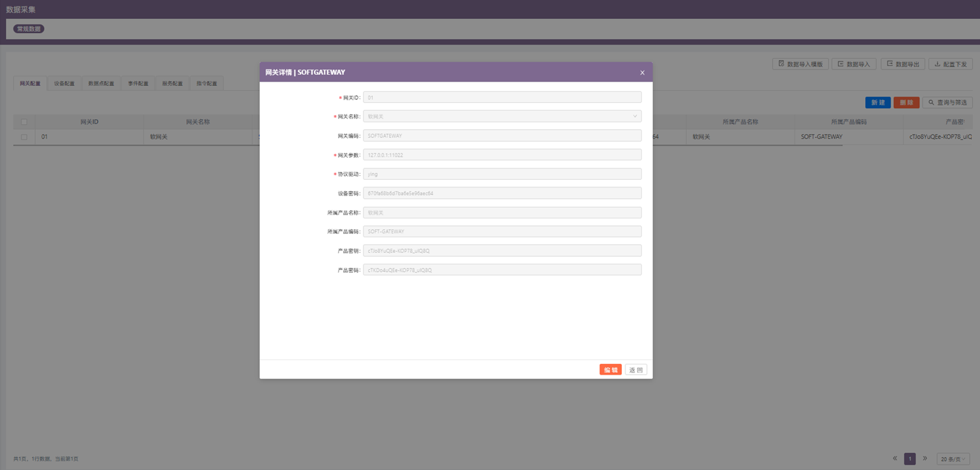Close the 网关详情 dialog with X

coord(642,72)
